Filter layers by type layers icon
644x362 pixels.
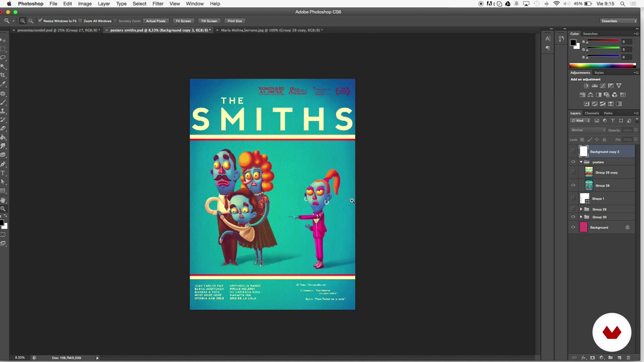(613, 121)
